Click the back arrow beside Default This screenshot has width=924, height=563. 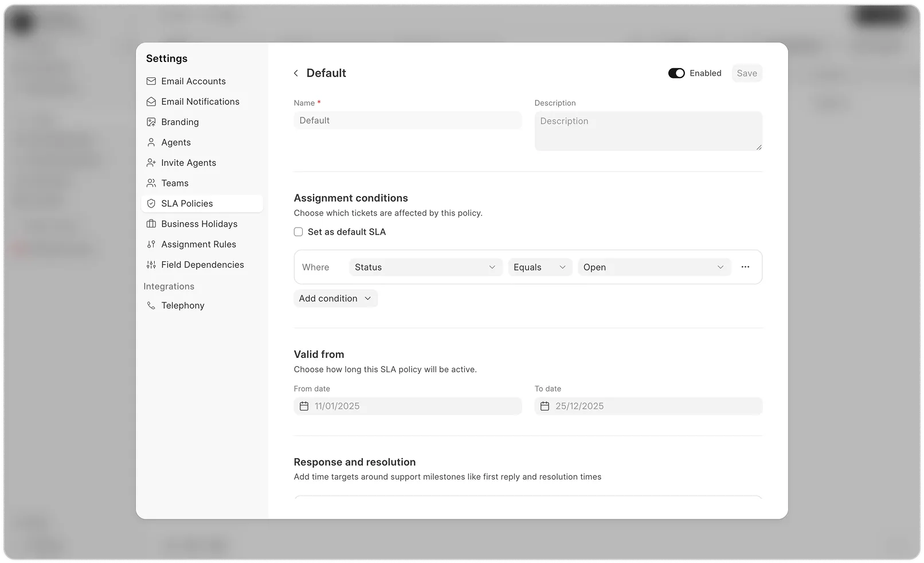point(296,73)
